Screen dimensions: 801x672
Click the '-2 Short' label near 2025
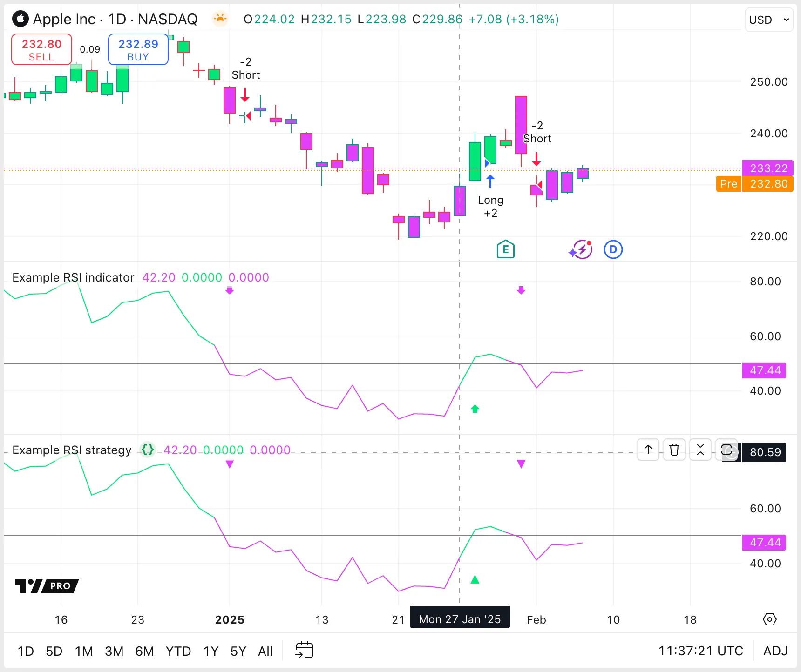[x=246, y=68]
